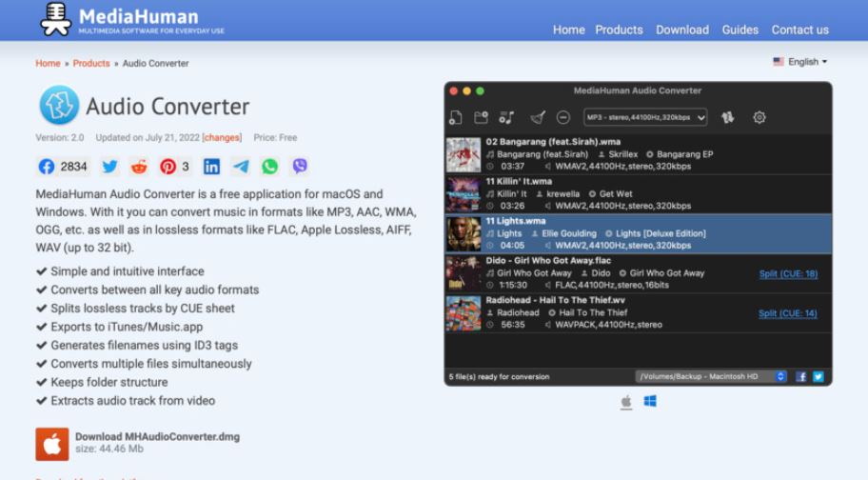Image resolution: width=868 pixels, height=480 pixels.
Task: Open the MP3 output format dropdown
Action: pos(645,117)
